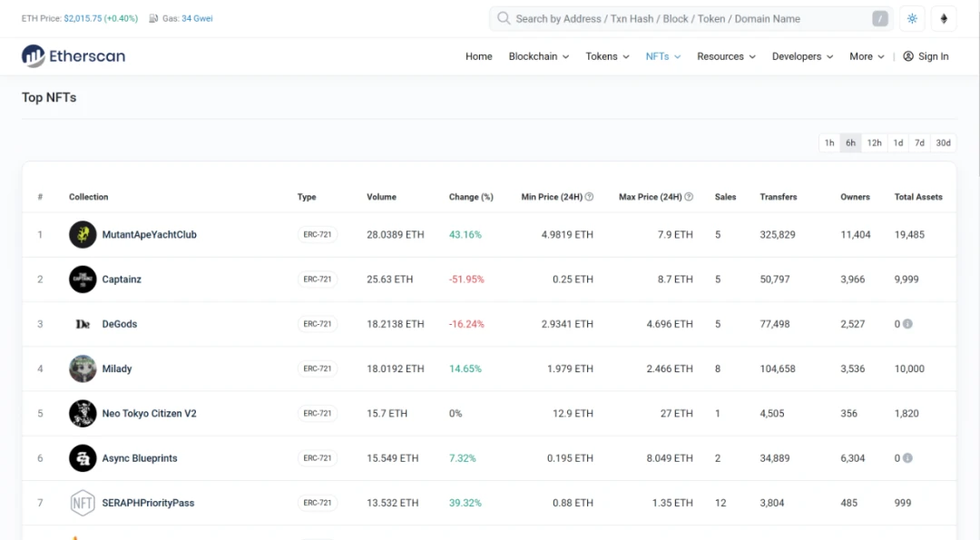Click the Ethereum network icon button
This screenshot has width=980, height=540.
944,18
